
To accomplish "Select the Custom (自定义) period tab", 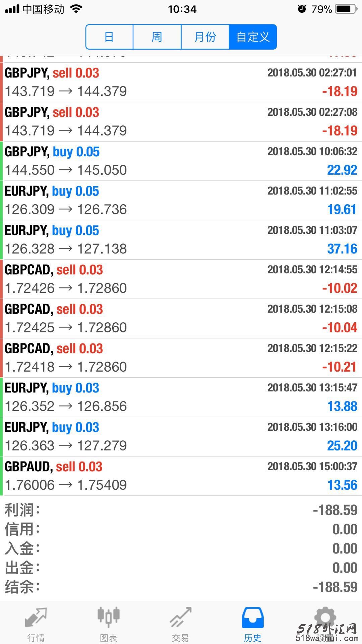I will [x=253, y=37].
